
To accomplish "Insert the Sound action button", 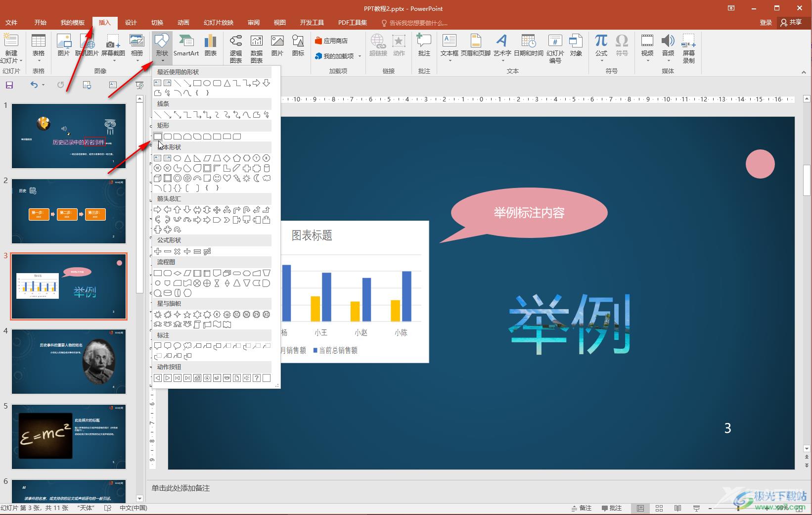I will coord(247,378).
